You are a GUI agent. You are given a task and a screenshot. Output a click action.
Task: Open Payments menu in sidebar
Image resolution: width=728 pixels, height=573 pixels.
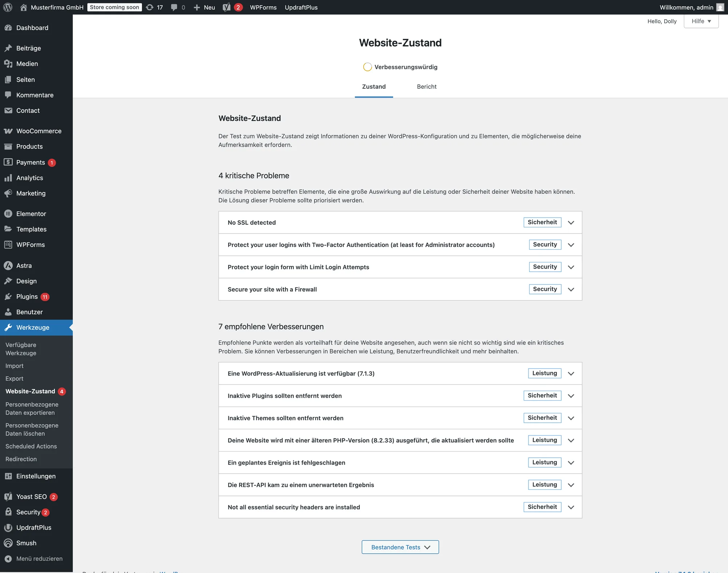tap(36, 162)
